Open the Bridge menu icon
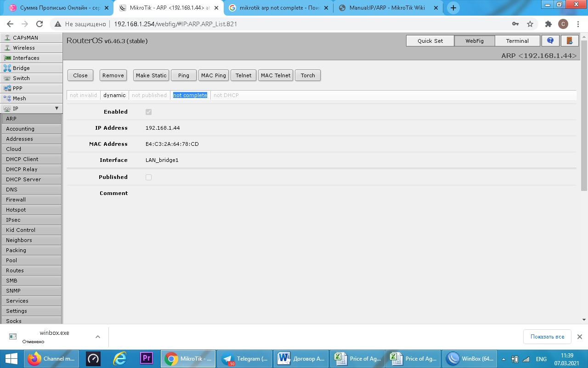 pos(7,68)
